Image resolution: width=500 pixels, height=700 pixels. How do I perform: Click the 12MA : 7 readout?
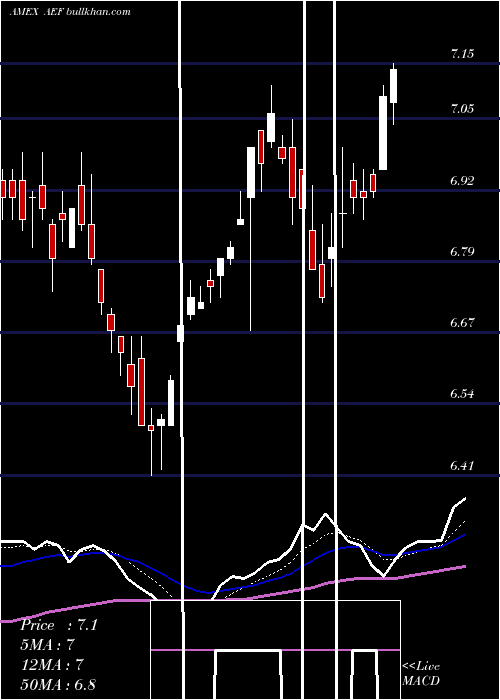point(53,665)
